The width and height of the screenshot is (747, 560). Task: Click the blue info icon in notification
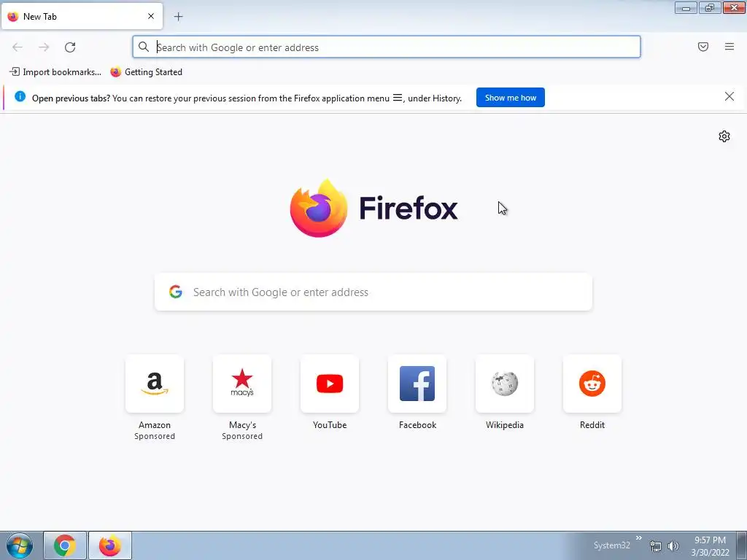point(20,97)
